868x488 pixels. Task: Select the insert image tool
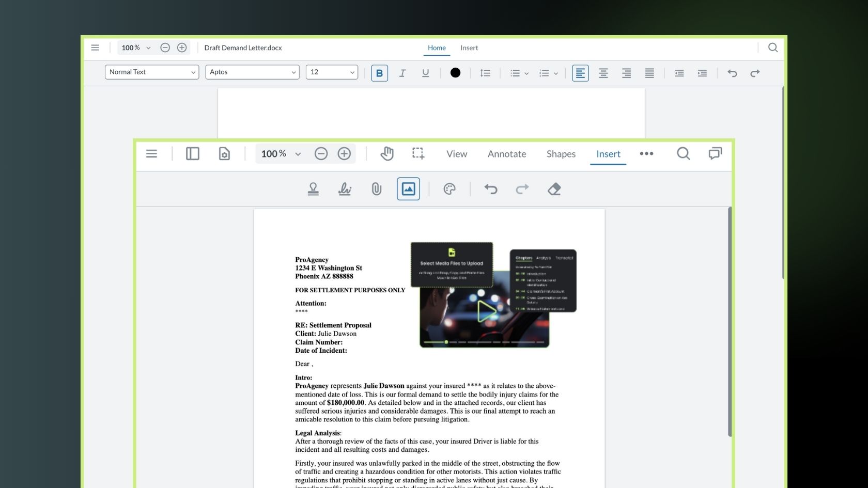click(x=408, y=189)
